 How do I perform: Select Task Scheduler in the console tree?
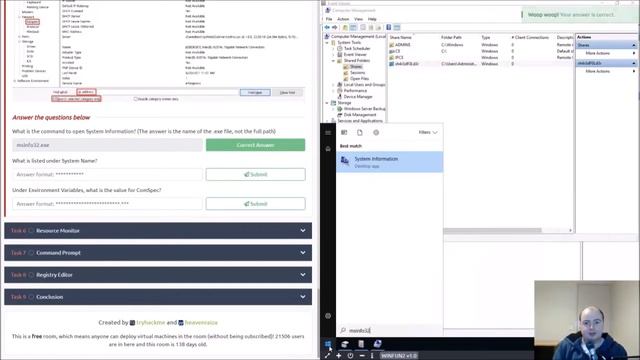[357, 48]
